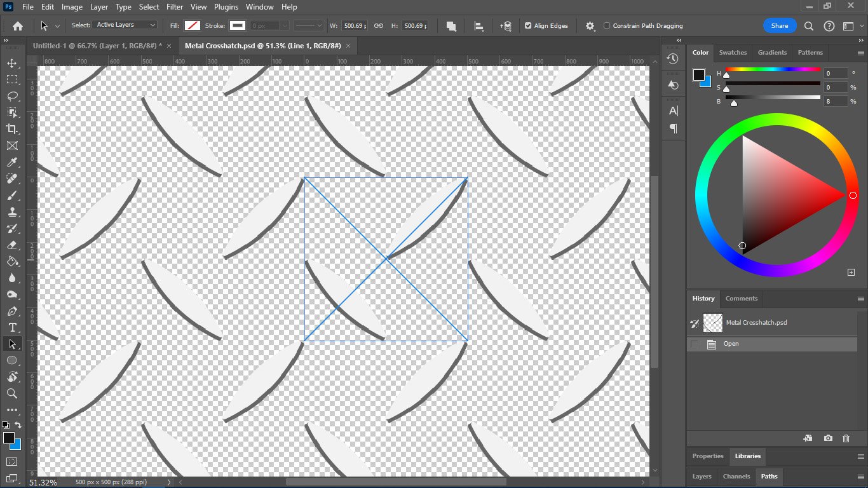Screen dimensions: 868x488
Task: Click the search magnifier icon
Action: 809,26
